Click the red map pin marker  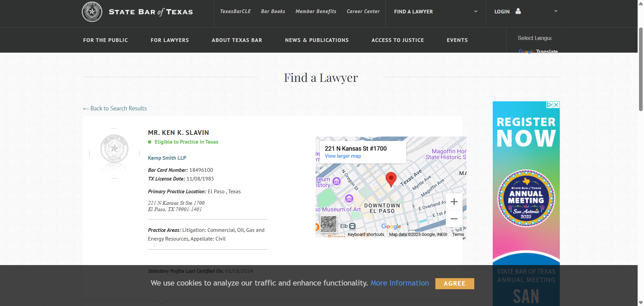(391, 180)
